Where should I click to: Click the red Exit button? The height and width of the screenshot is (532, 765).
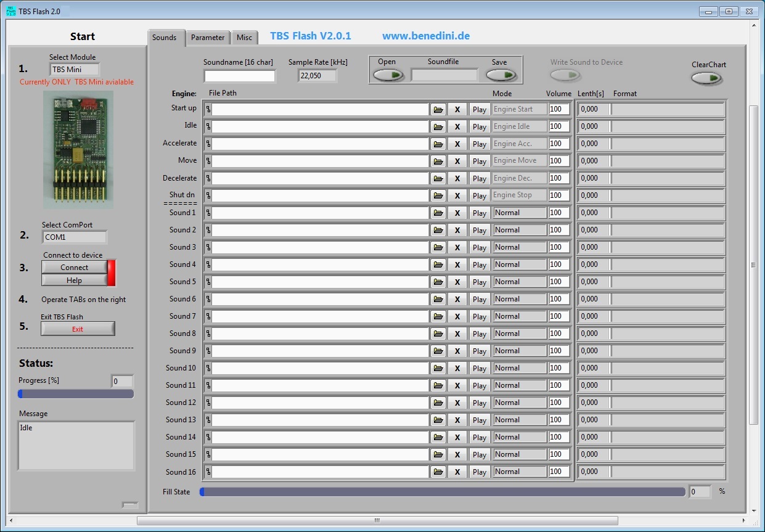point(78,329)
